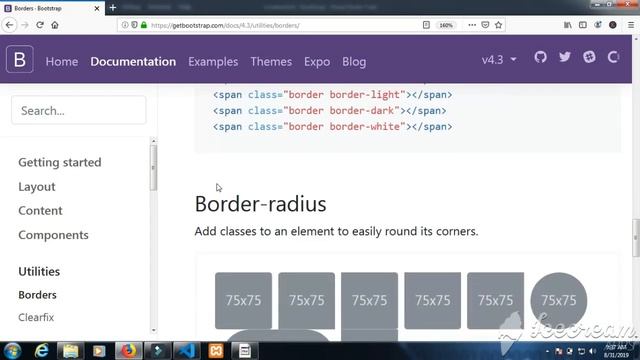Open new tab with plus button
640x360 pixels.
coord(113,8)
